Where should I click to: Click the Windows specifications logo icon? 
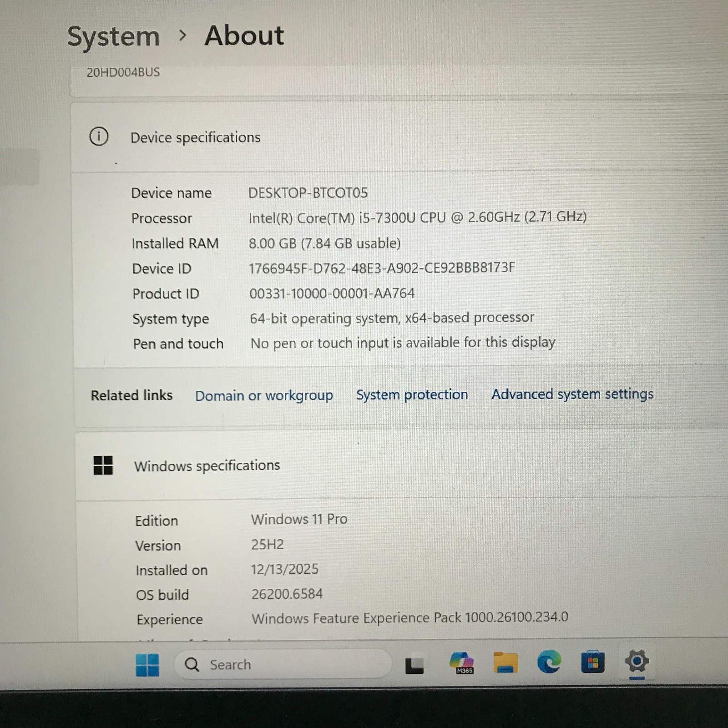coord(103,465)
